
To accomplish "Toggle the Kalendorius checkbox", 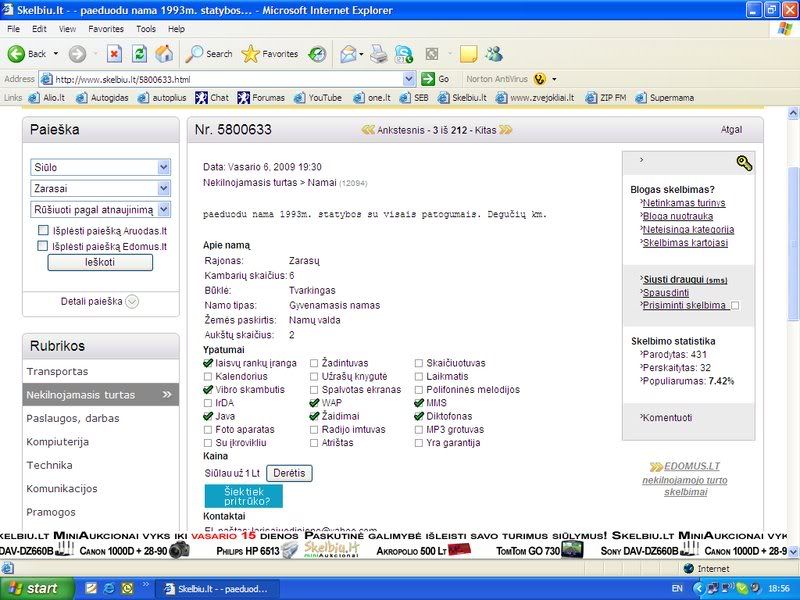I will pos(208,377).
